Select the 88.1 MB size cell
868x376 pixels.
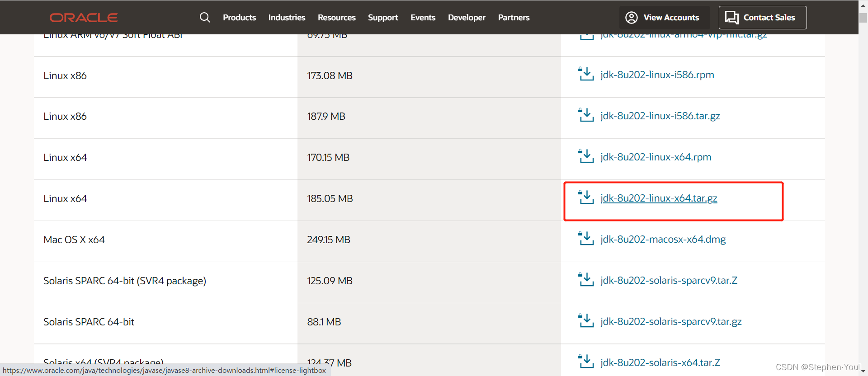pyautogui.click(x=429, y=324)
